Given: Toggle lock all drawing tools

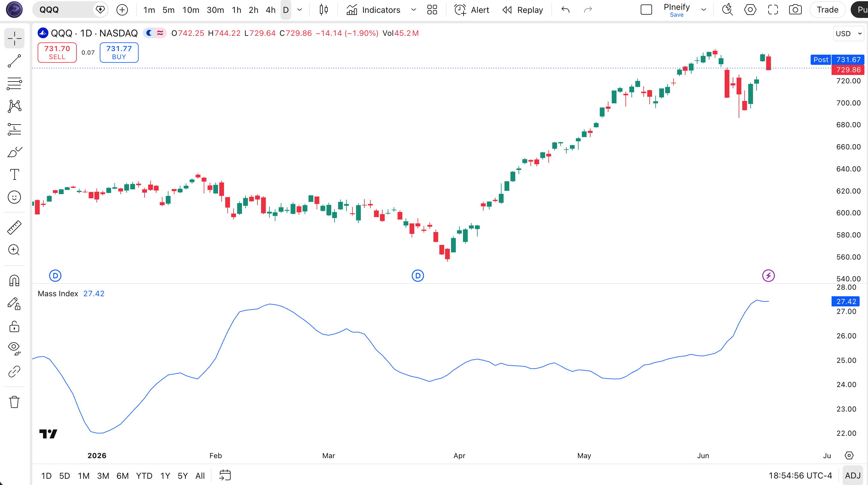Looking at the screenshot, I should click(14, 326).
